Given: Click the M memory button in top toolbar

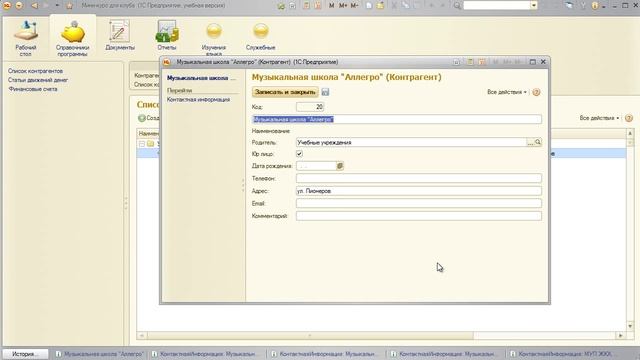Looking at the screenshot, I should click(x=331, y=5).
